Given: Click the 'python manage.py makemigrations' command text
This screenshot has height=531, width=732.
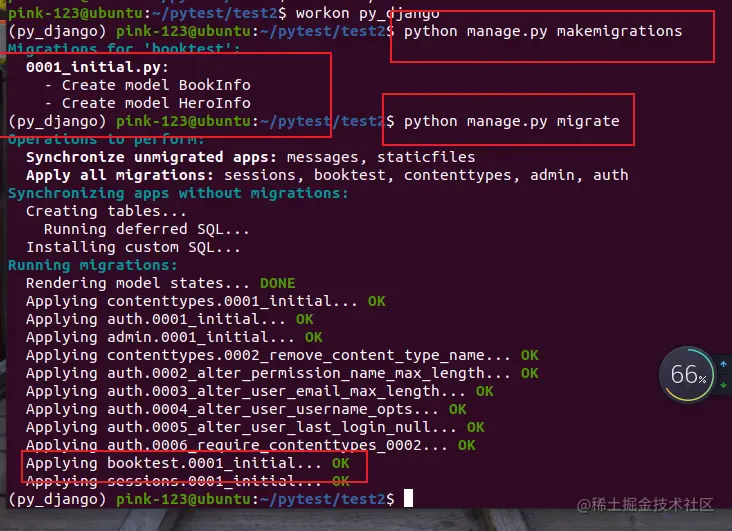Looking at the screenshot, I should (543, 31).
